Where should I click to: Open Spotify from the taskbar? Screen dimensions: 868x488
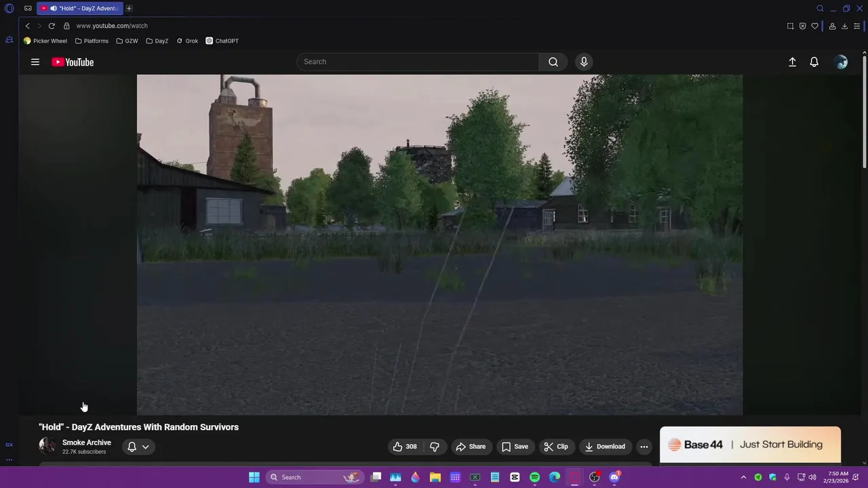[534, 477]
